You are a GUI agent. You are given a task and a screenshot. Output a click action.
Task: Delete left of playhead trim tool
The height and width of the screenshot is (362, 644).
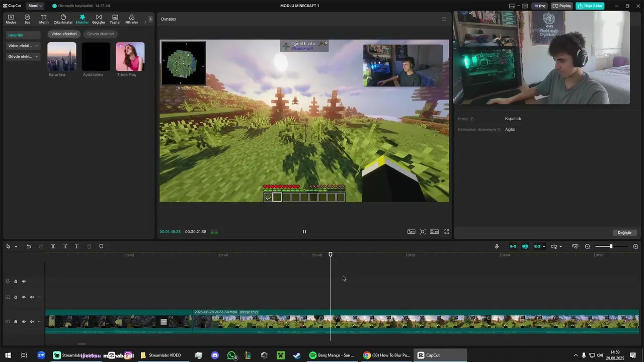(65, 246)
